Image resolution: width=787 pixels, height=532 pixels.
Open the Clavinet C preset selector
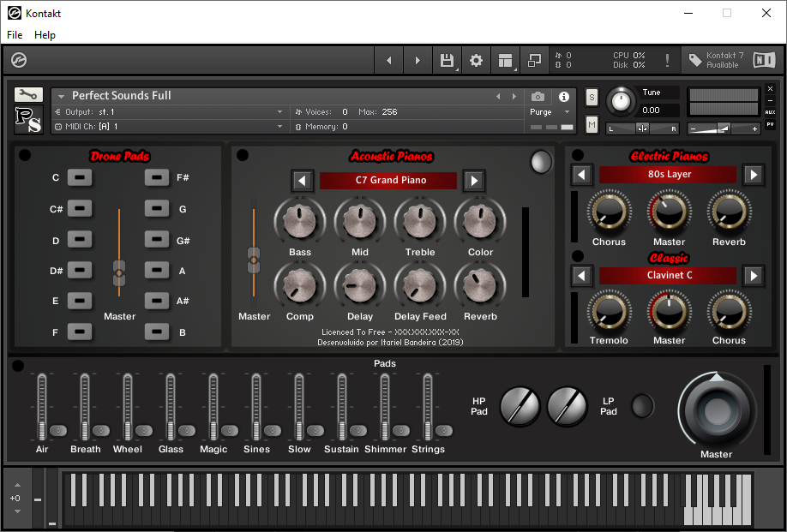(668, 275)
